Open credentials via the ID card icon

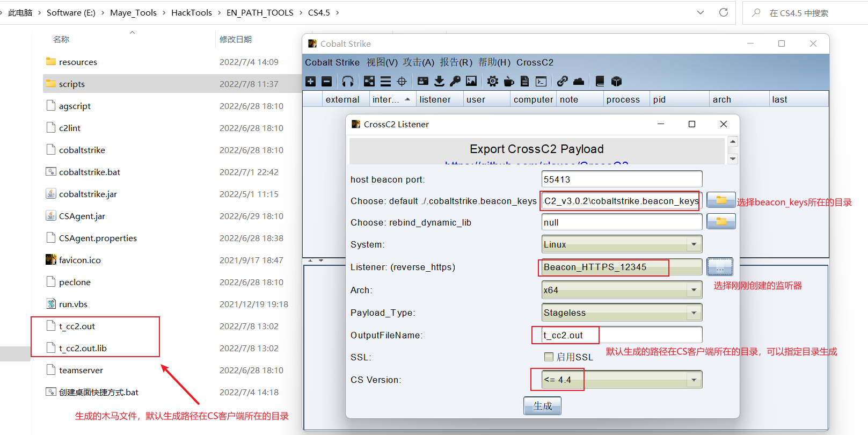coord(423,81)
